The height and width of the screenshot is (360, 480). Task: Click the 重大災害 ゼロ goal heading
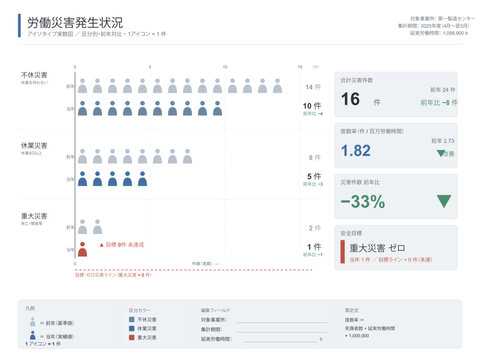point(377,248)
